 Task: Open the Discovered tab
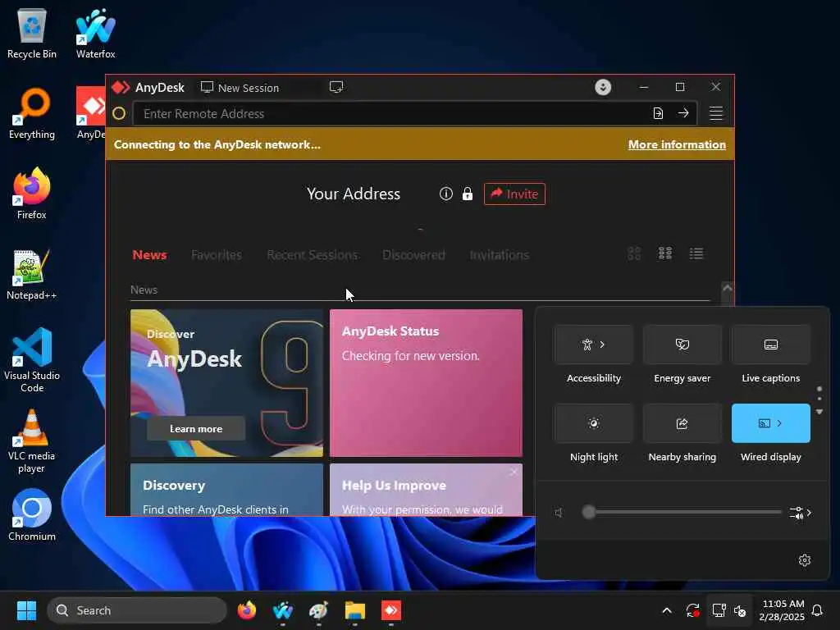413,255
